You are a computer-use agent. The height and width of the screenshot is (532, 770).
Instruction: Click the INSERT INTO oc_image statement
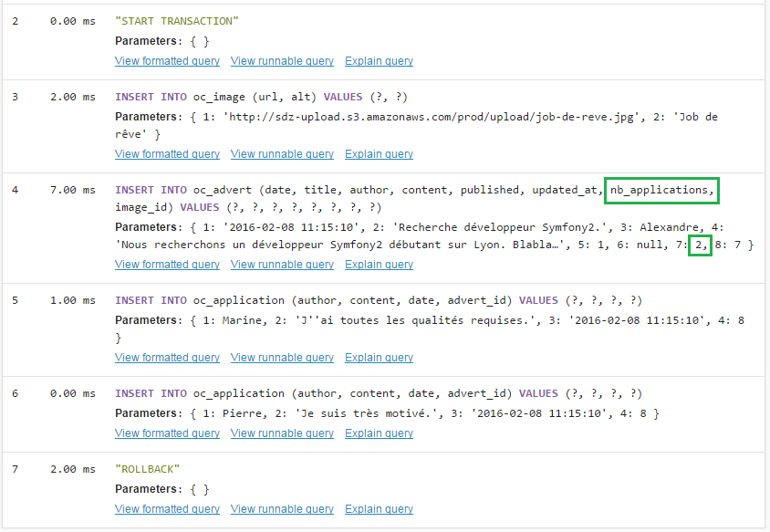[261, 97]
